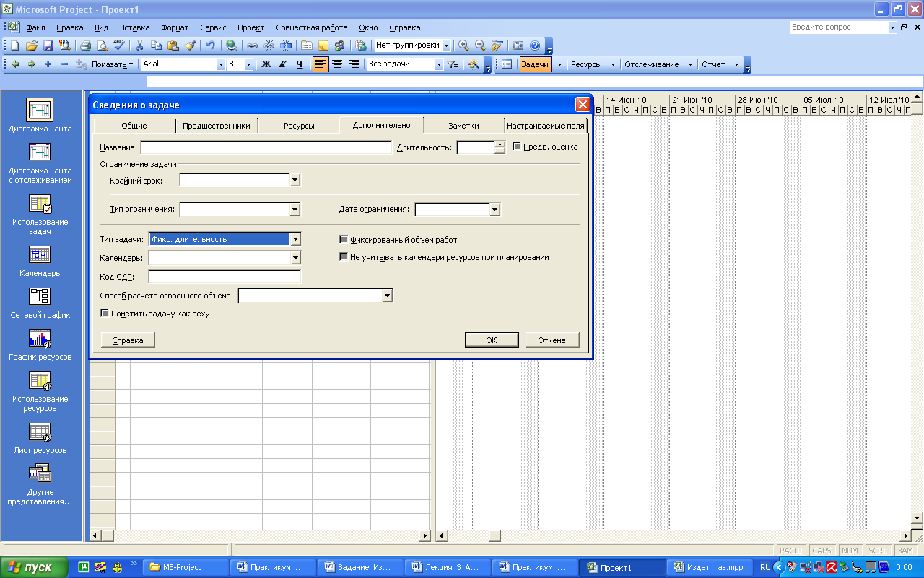
Task: Toggle Не учитывать календари ресурсов checkbox
Action: pos(344,257)
